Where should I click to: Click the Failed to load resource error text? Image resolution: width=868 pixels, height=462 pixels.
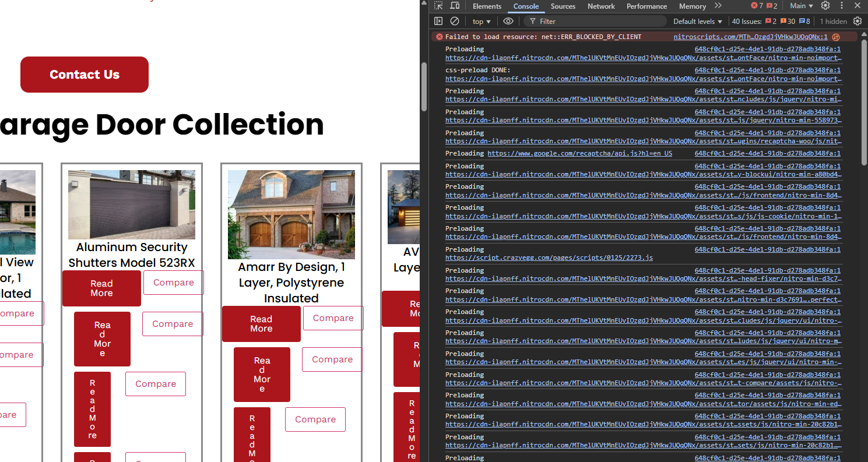tap(543, 37)
